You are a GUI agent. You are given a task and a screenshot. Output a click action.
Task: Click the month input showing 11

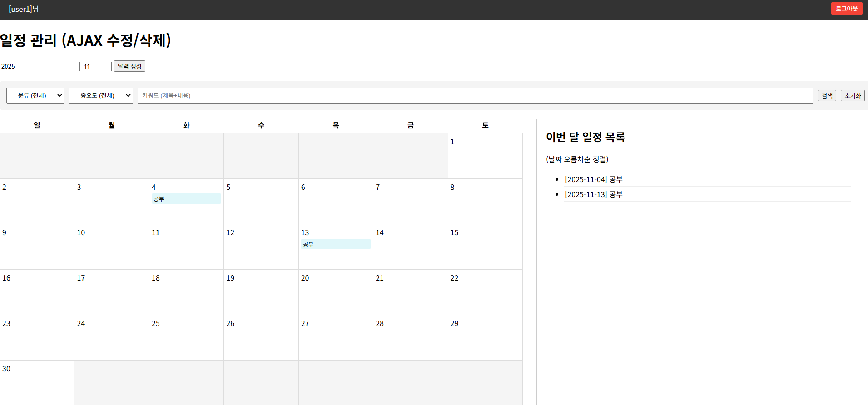[96, 67]
